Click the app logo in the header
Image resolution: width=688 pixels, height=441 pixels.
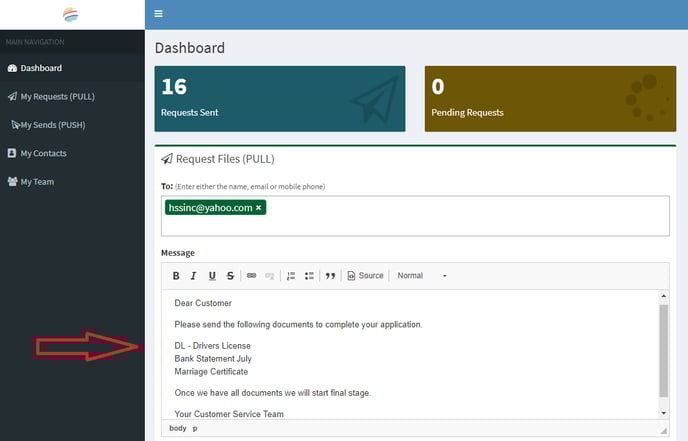(72, 14)
